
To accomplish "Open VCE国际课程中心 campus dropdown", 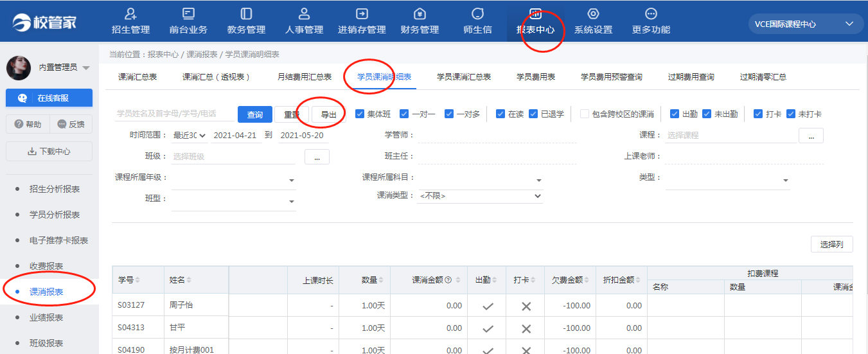I will pyautogui.click(x=805, y=24).
